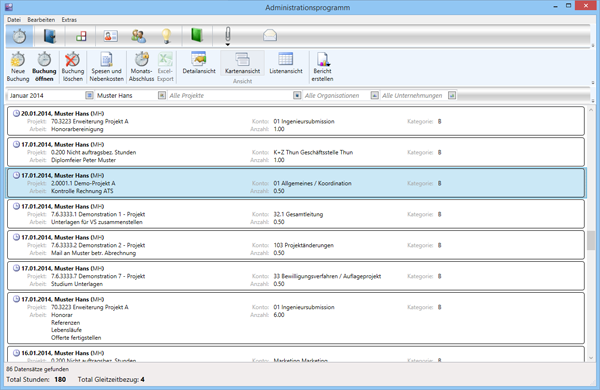The height and width of the screenshot is (390, 600).
Task: Open the contact card module icon
Action: (x=111, y=36)
